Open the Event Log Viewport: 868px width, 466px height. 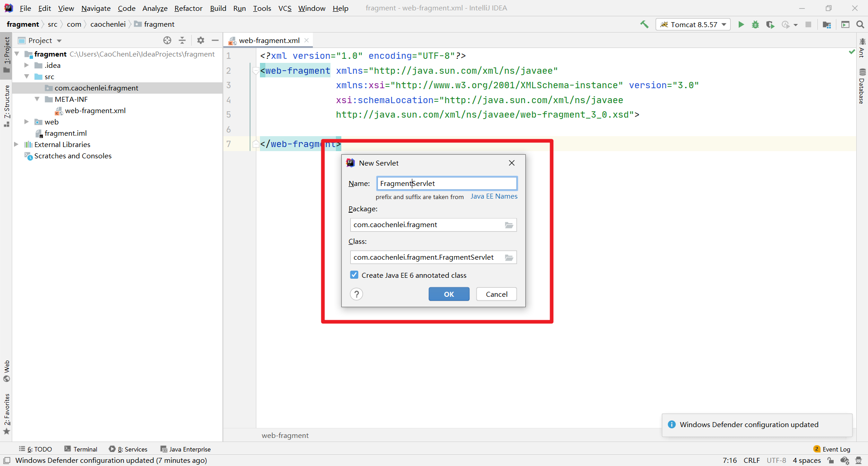pyautogui.click(x=832, y=449)
